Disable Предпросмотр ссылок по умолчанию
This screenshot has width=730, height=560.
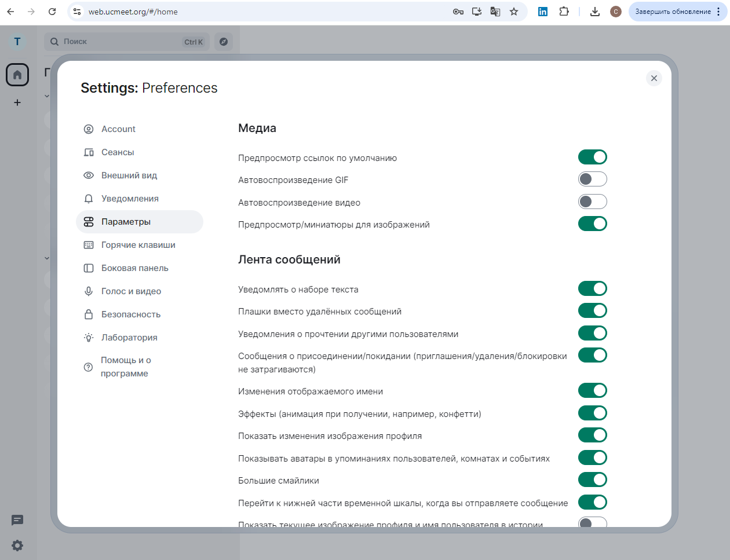592,157
